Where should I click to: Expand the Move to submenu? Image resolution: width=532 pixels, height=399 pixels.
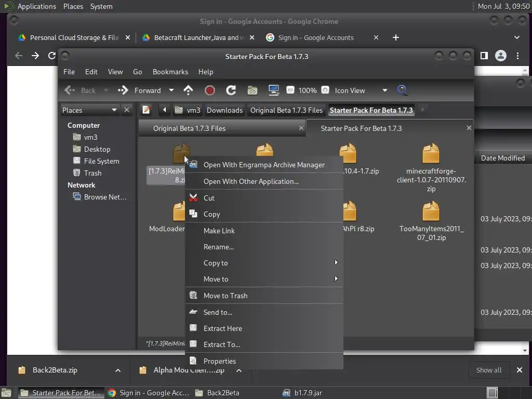point(264,279)
